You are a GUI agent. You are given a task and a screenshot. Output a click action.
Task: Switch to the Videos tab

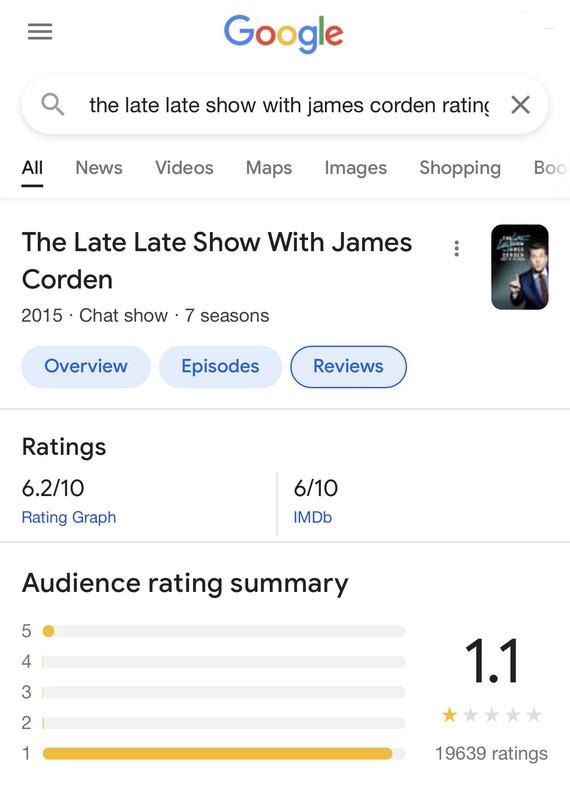coord(184,168)
